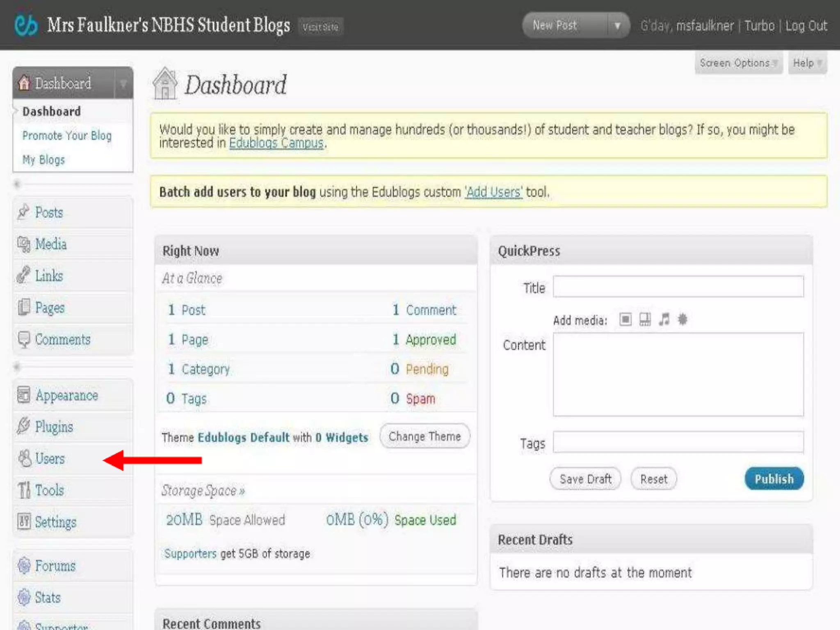840x630 pixels.
Task: Click the Add video media icon
Action: point(645,319)
